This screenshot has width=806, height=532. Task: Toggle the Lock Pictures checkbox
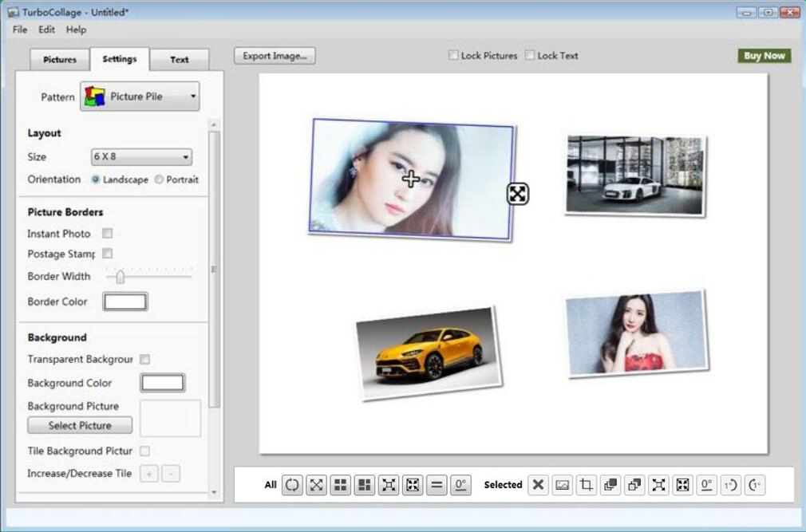pyautogui.click(x=453, y=56)
